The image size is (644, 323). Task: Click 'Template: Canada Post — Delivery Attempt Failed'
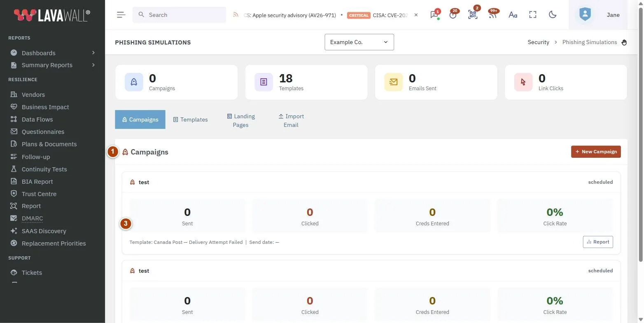click(x=186, y=242)
